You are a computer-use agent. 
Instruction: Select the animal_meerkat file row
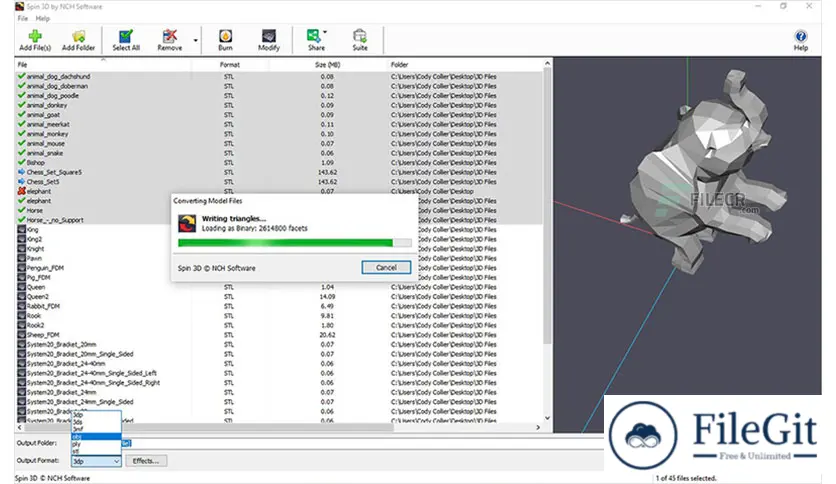pyautogui.click(x=279, y=124)
